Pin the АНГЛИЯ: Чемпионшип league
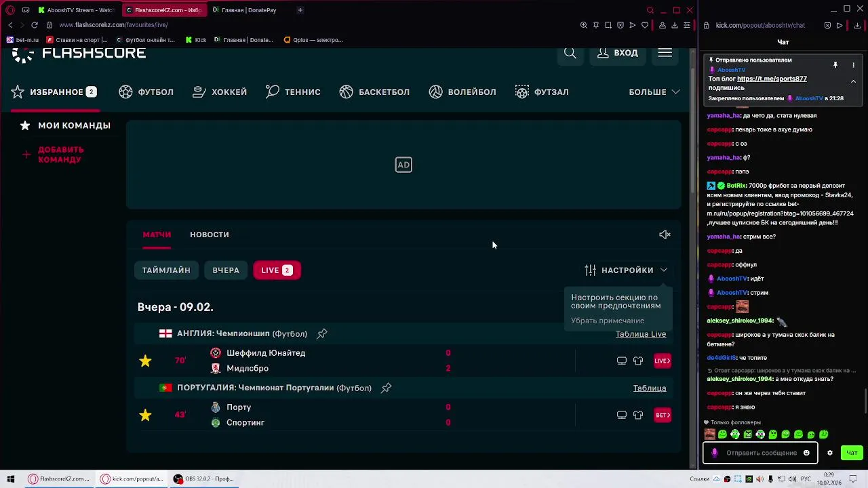The image size is (868, 488). 322,333
